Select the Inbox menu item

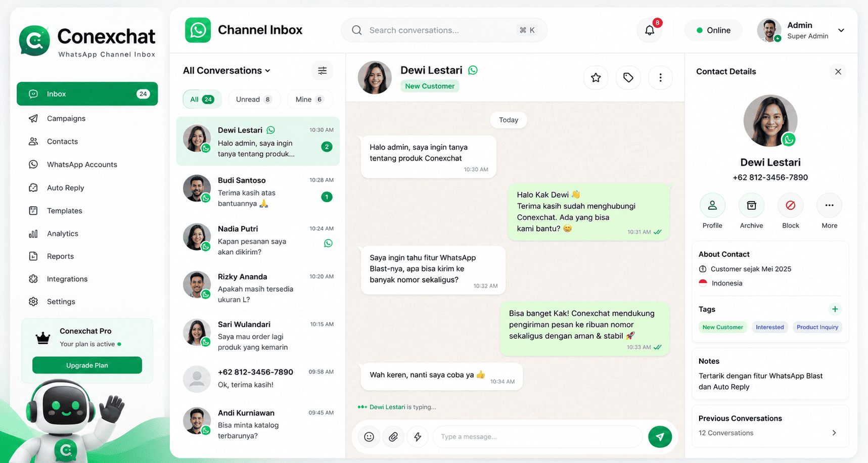(x=87, y=94)
